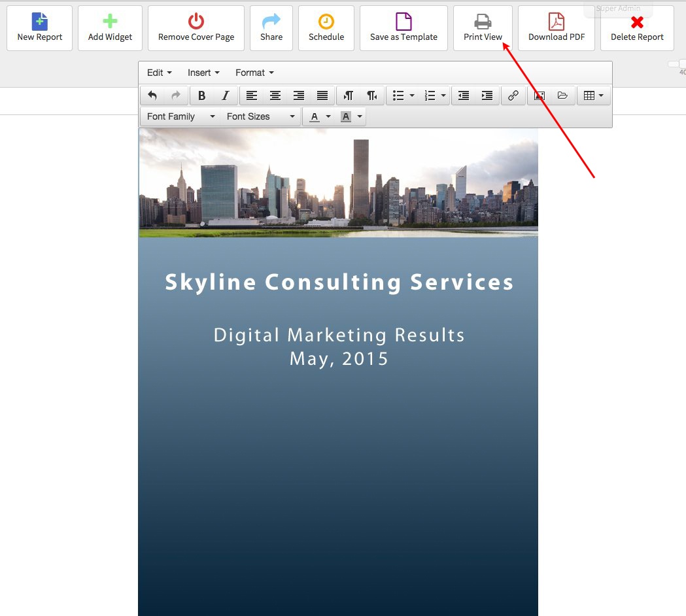The height and width of the screenshot is (616, 686).
Task: Click the Insert/edit link icon
Action: click(513, 95)
